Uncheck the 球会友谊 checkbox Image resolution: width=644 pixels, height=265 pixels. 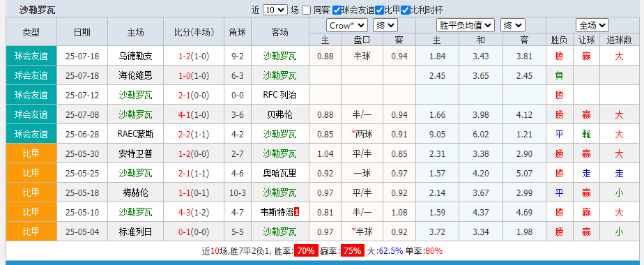click(337, 10)
